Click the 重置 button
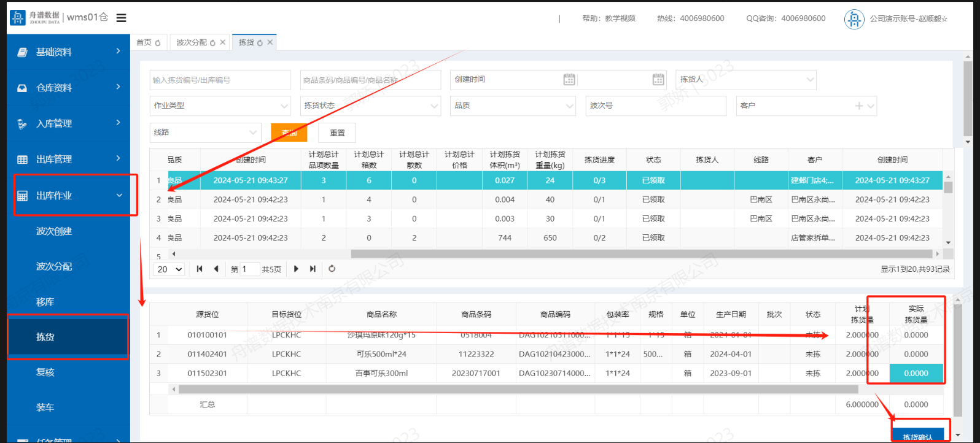Viewport: 980px width, 443px height. pos(337,133)
